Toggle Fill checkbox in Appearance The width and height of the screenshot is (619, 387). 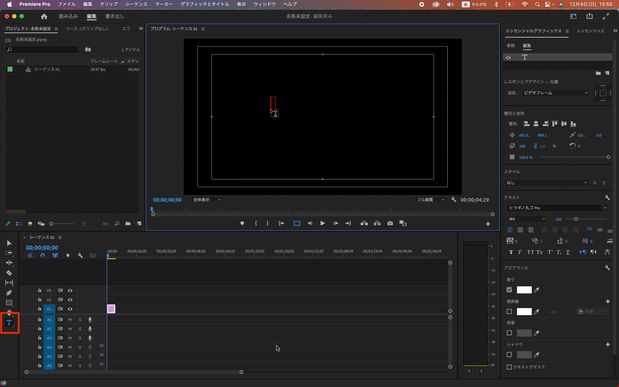click(x=509, y=290)
